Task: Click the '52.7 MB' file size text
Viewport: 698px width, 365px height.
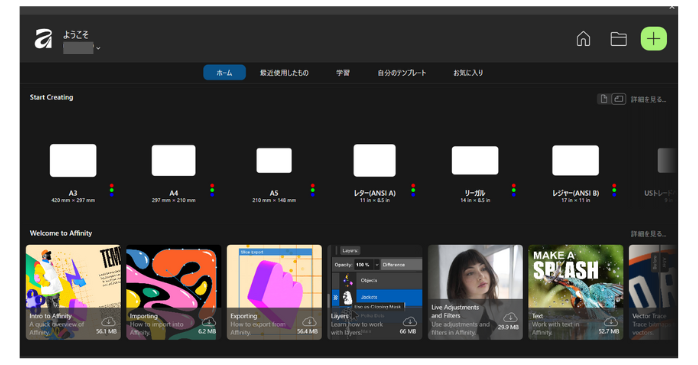Action: (x=609, y=331)
